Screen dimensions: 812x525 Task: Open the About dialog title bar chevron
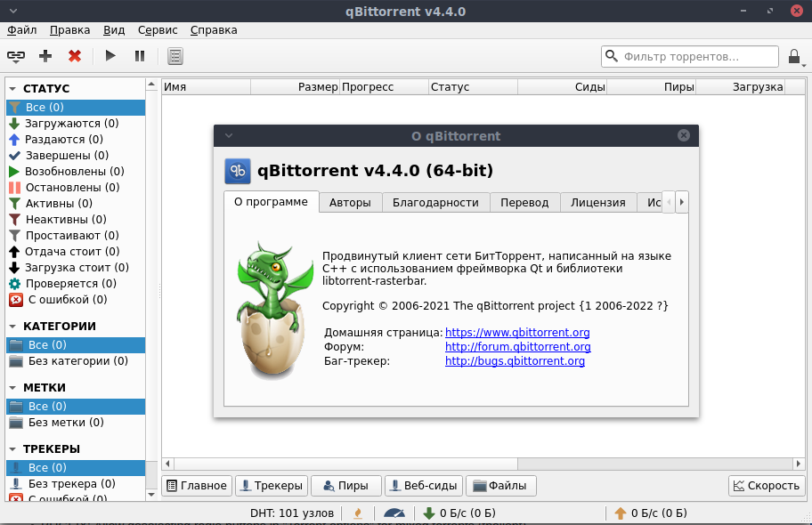coord(228,135)
